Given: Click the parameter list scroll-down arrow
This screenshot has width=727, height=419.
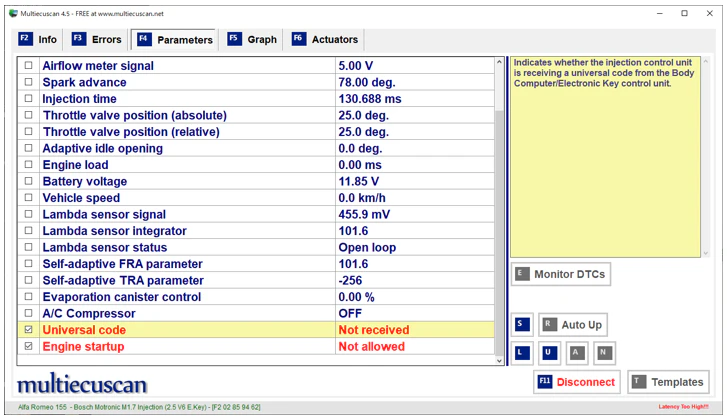Looking at the screenshot, I should click(499, 361).
